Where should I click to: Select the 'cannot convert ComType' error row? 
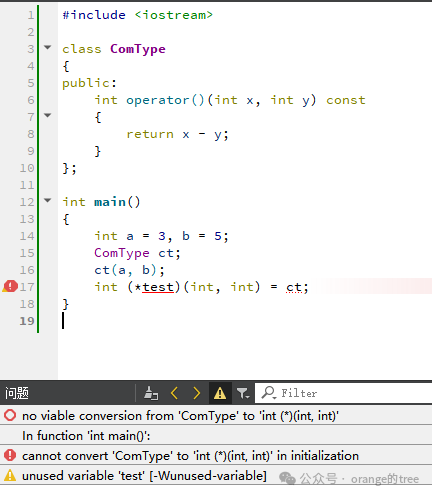point(216,456)
